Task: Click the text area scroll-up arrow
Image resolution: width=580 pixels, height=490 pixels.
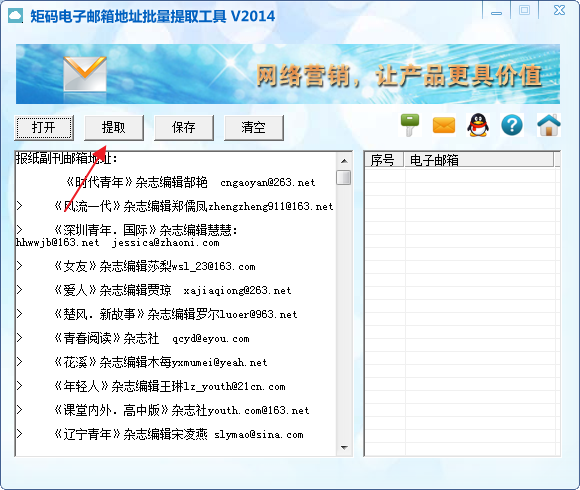Action: [344, 161]
